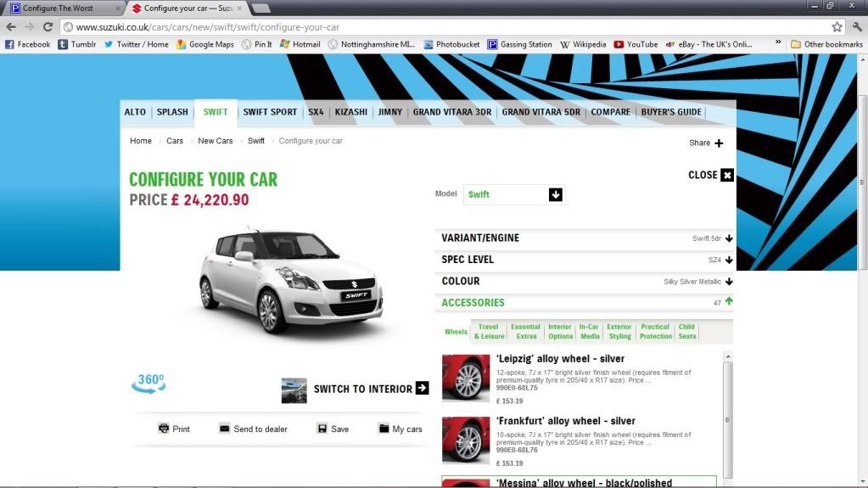Click the Leipzig alloy wheel thumbnail

coord(466,378)
